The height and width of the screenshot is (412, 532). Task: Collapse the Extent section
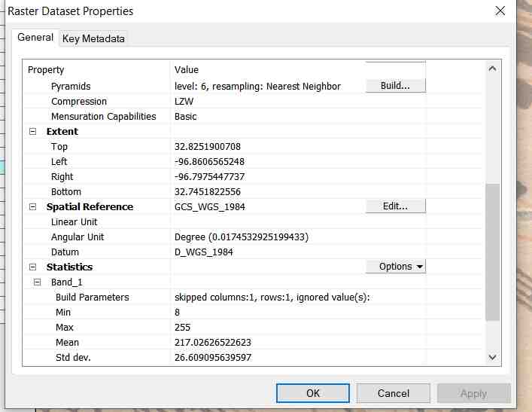[x=32, y=131]
